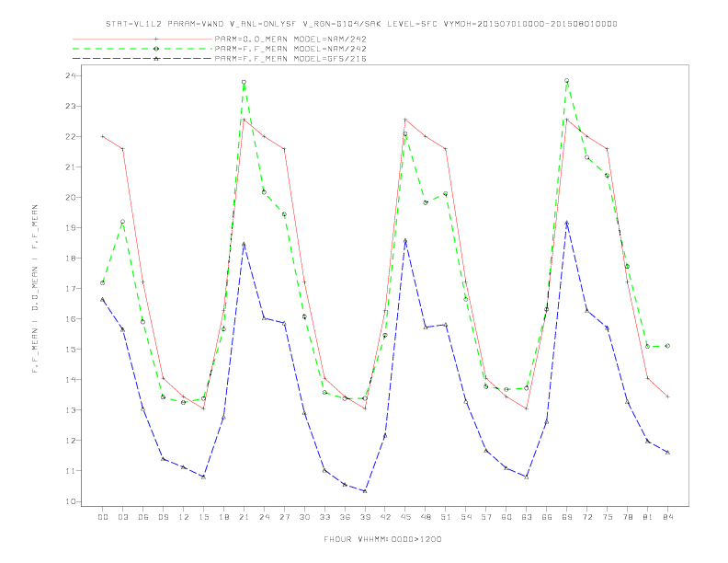Screen dimensions: 728x563
Task: Click the x-axis title FHOUR VHHMM=0000>1200
Action: click(382, 539)
